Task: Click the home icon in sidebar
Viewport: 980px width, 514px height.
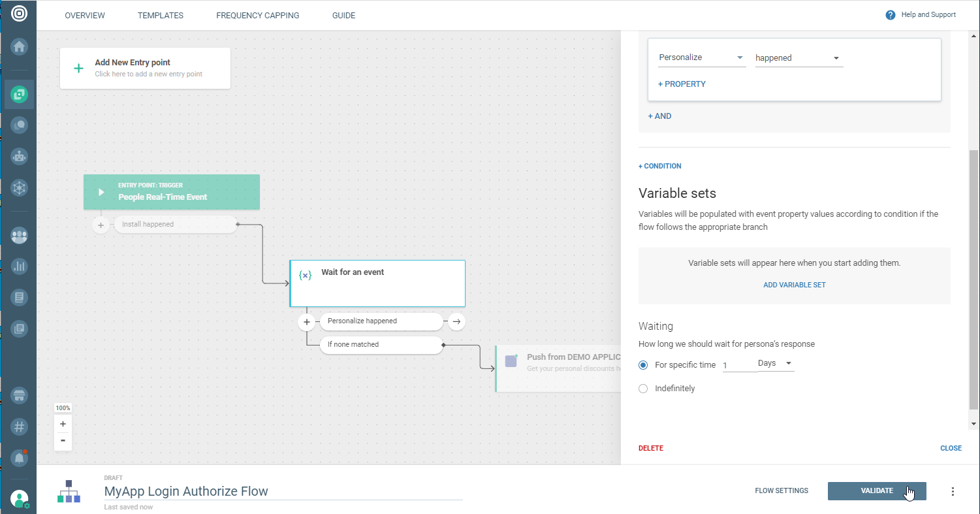Action: (x=19, y=46)
